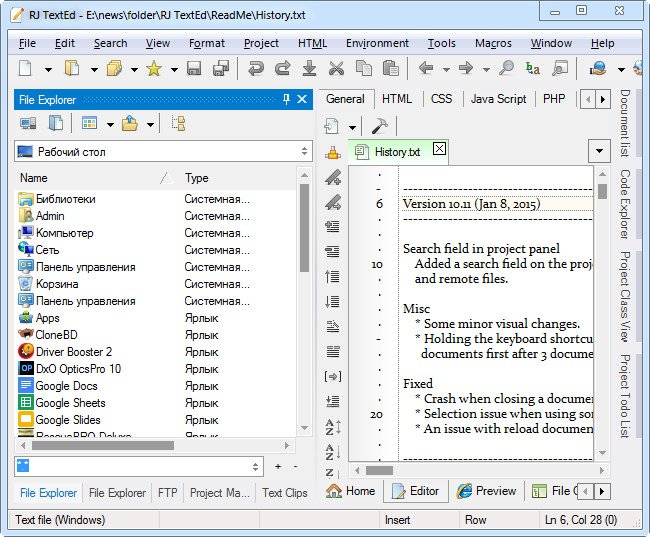The image size is (650, 537).
Task: Close the History.txt document tab
Action: [x=439, y=148]
